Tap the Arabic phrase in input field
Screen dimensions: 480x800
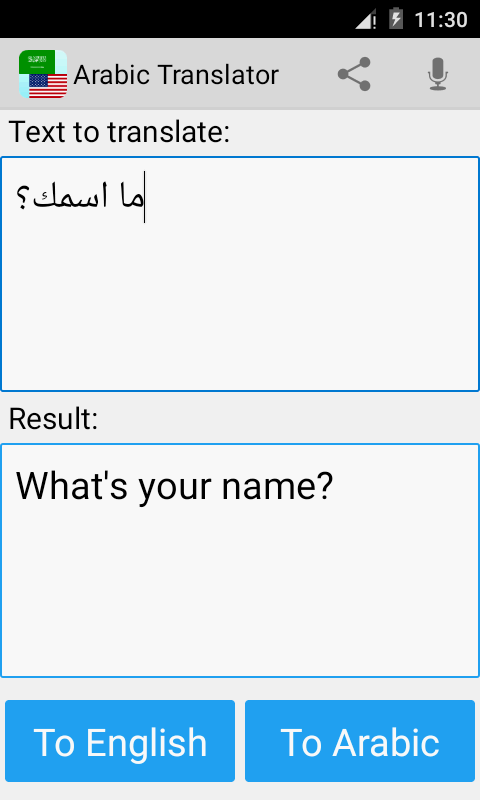click(80, 196)
